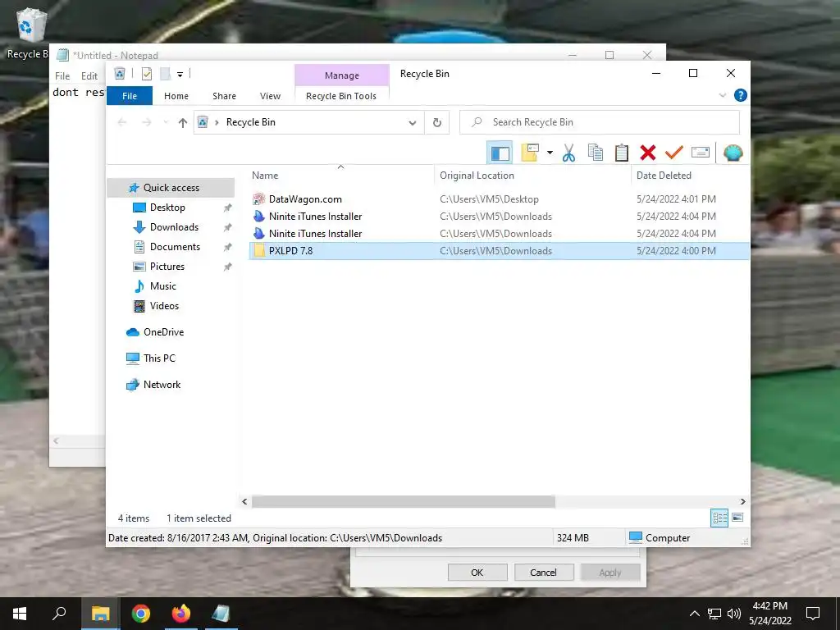The image size is (840, 630).
Task: Click the Paste clipboard icon in the toolbar
Action: (622, 153)
